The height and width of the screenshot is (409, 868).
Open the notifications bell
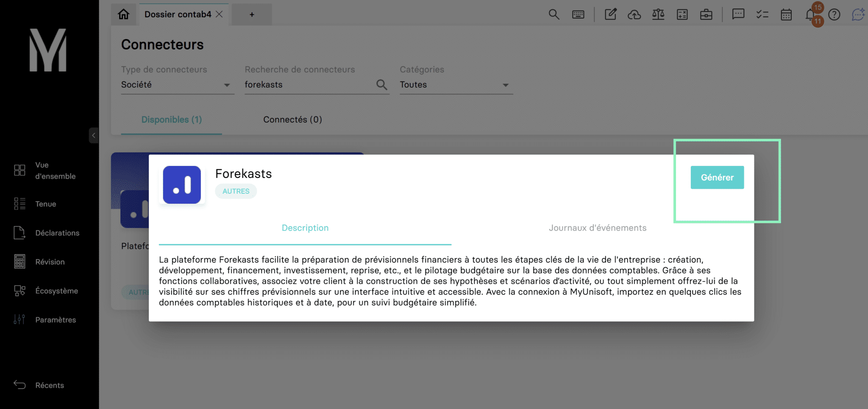point(810,14)
